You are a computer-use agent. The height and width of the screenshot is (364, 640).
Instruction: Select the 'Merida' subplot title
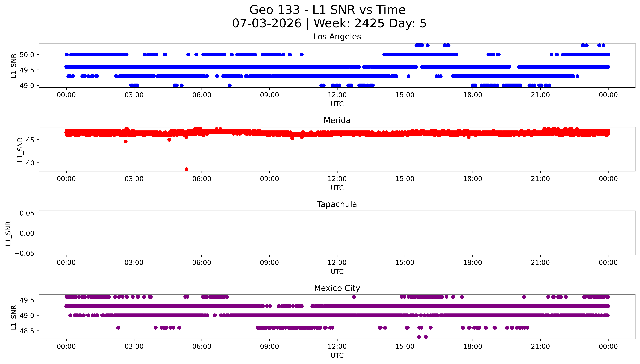coord(337,120)
